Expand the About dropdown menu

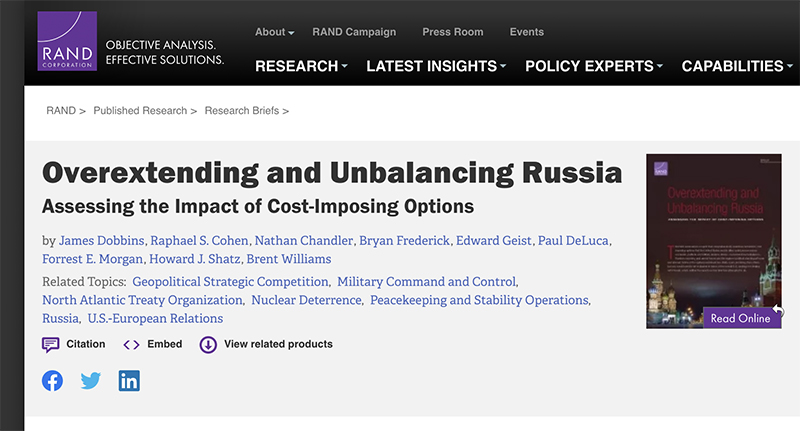click(274, 32)
